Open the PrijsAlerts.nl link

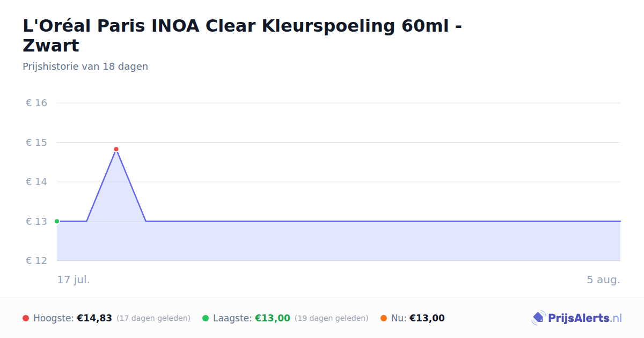click(577, 318)
